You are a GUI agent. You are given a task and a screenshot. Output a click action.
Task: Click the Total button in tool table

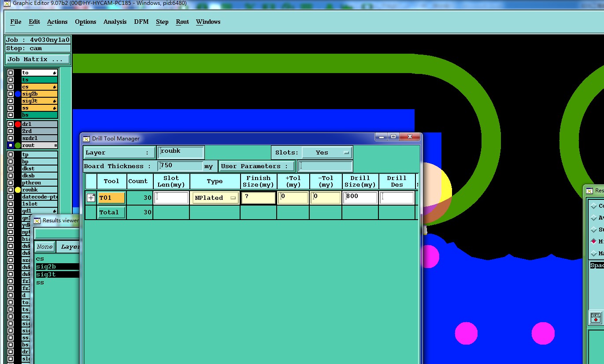(111, 212)
